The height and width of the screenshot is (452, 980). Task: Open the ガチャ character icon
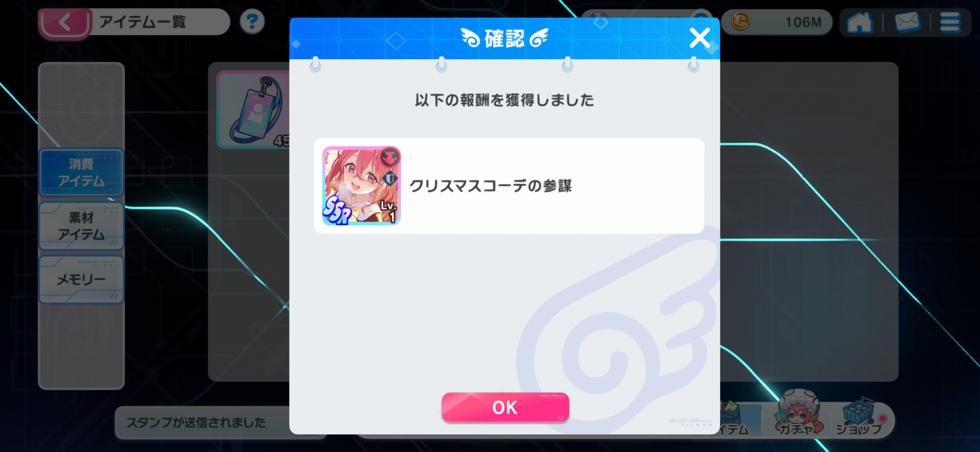(799, 412)
